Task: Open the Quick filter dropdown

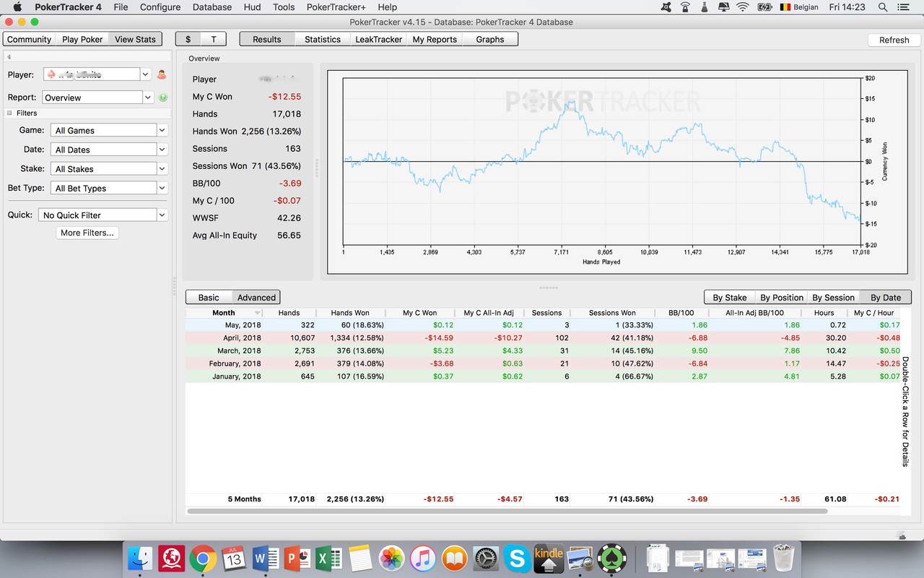Action: tap(162, 215)
